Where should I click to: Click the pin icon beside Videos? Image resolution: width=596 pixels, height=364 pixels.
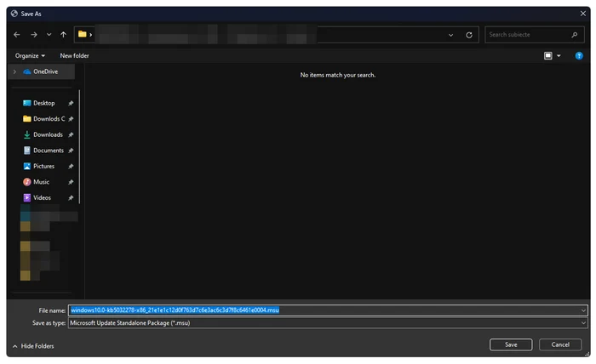coord(71,198)
